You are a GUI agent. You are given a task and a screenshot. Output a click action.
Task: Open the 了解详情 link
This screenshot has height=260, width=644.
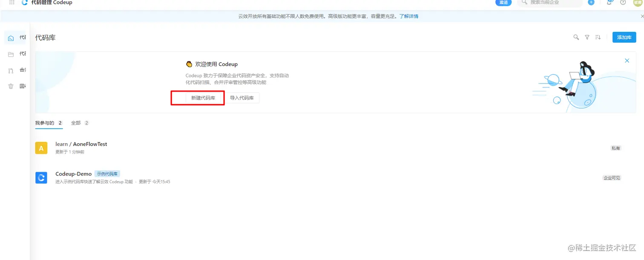[x=409, y=16]
